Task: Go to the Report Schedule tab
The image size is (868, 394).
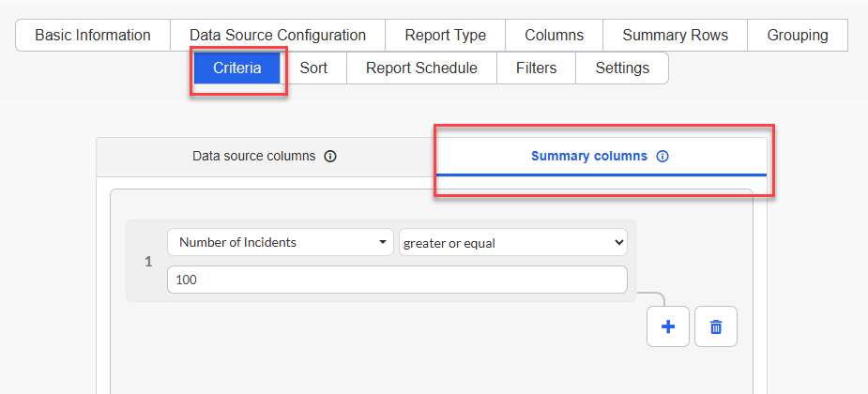Action: pyautogui.click(x=422, y=68)
